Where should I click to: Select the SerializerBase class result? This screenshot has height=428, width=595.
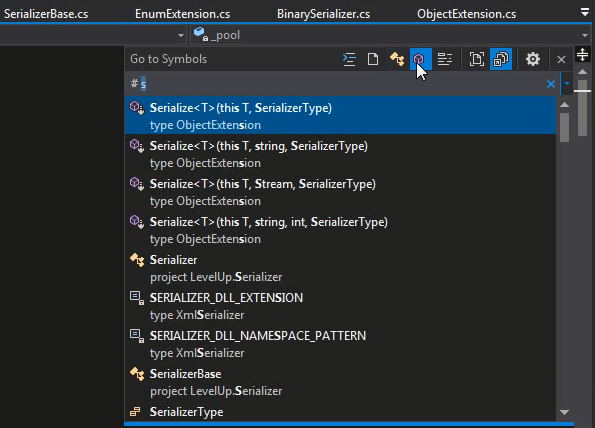340,382
